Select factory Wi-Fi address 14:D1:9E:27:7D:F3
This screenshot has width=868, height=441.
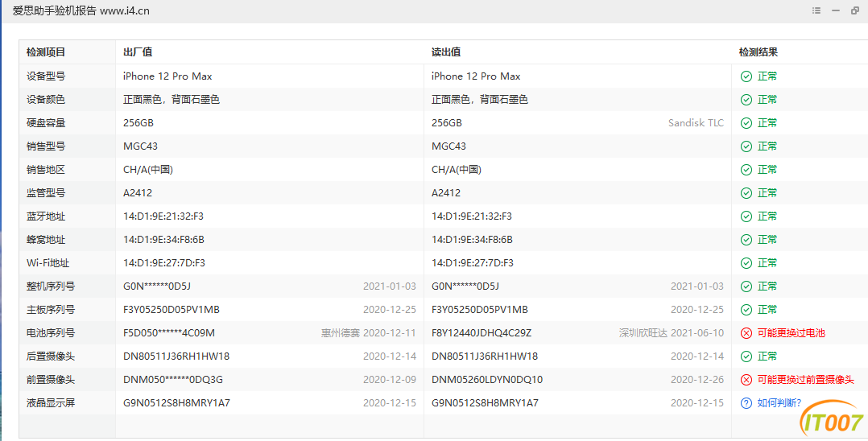(x=164, y=263)
